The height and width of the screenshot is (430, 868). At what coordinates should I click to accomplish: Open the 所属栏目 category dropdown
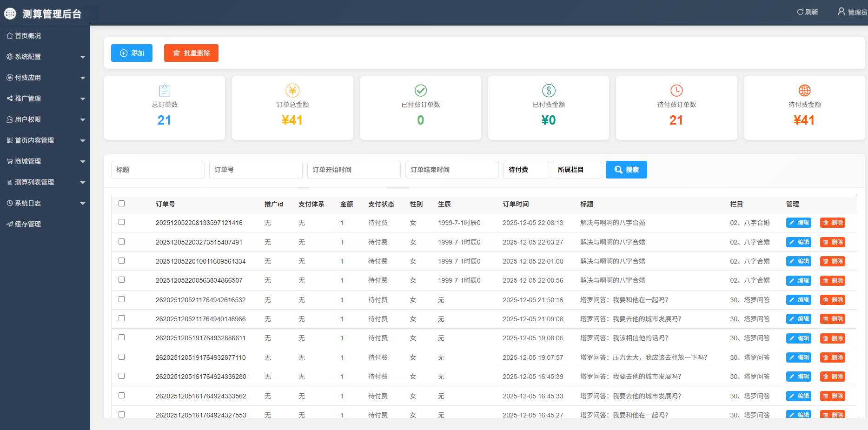pos(576,170)
